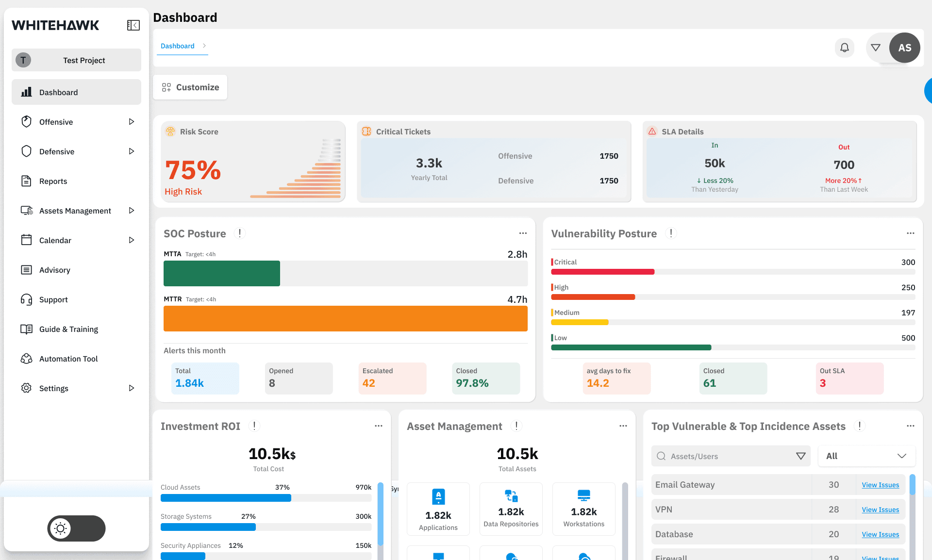Open Vulnerability Posture more options menu
Screen dimensions: 932x560
coord(911,233)
